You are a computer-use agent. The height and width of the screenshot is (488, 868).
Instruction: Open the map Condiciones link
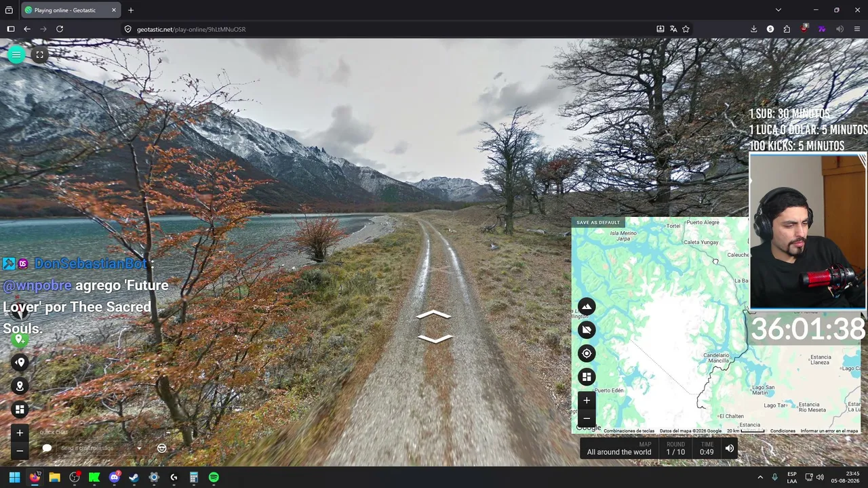tap(783, 431)
